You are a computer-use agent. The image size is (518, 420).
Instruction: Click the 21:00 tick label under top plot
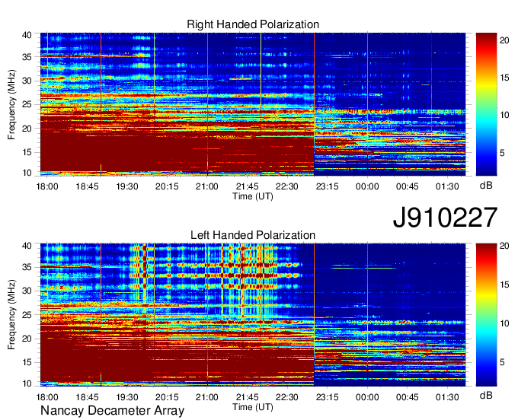tap(207, 186)
